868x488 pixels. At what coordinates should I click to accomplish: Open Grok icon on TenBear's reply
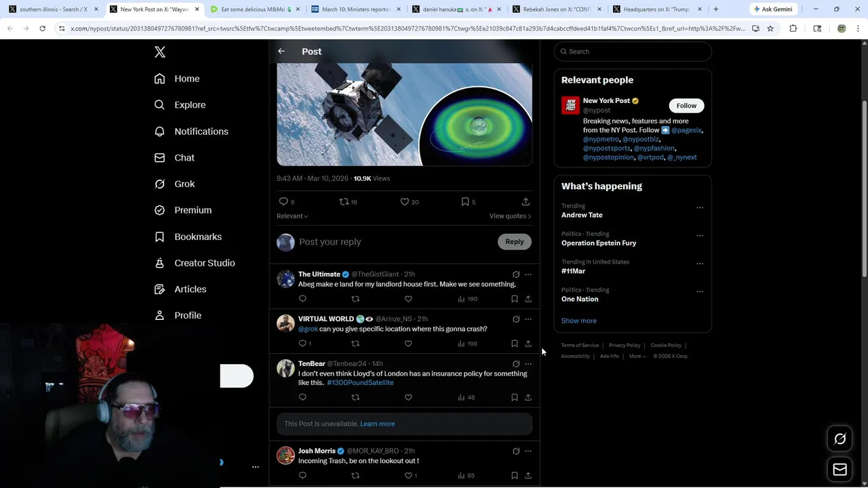[x=516, y=364]
